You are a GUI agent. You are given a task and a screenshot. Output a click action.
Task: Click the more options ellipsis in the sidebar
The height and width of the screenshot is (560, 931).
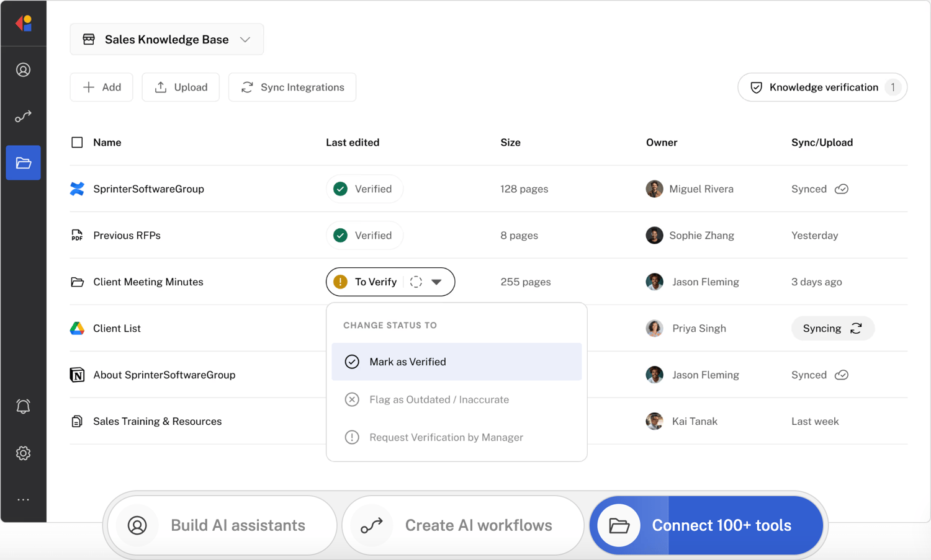pos(23,500)
